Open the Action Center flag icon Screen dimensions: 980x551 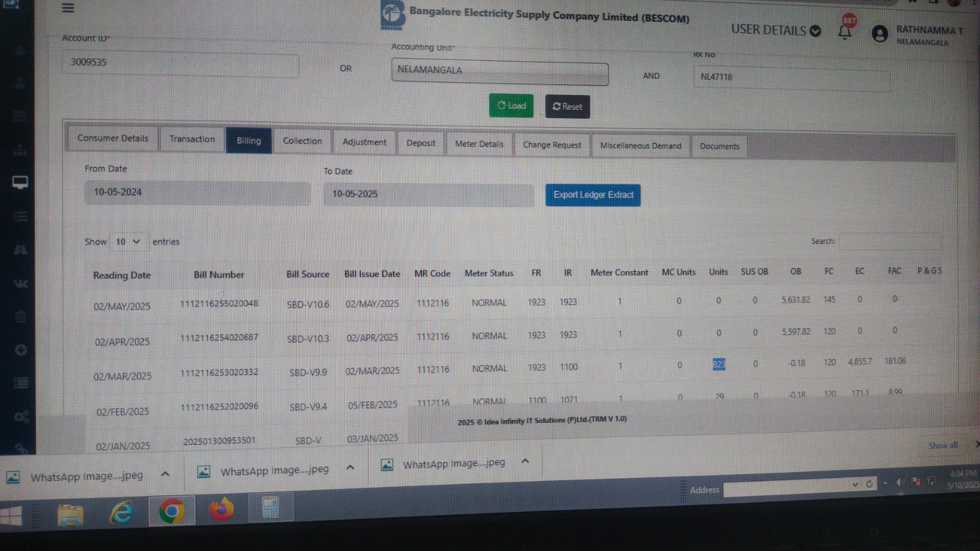[916, 482]
